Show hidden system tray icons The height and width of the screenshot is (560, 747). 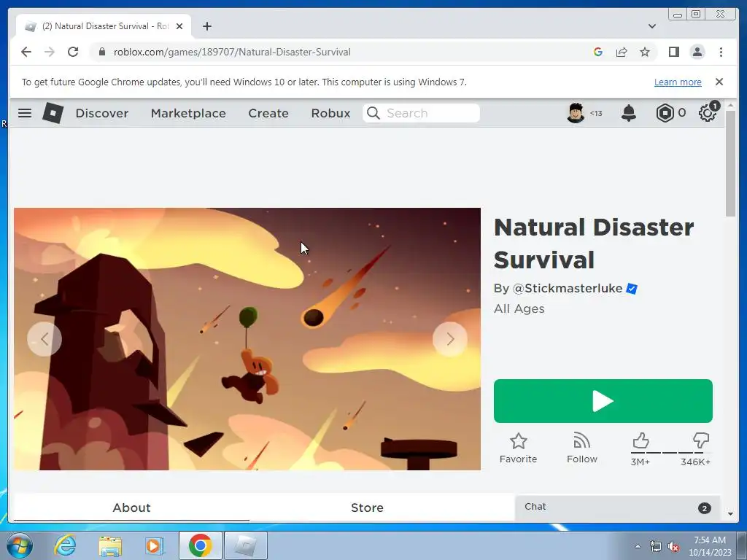click(x=638, y=546)
